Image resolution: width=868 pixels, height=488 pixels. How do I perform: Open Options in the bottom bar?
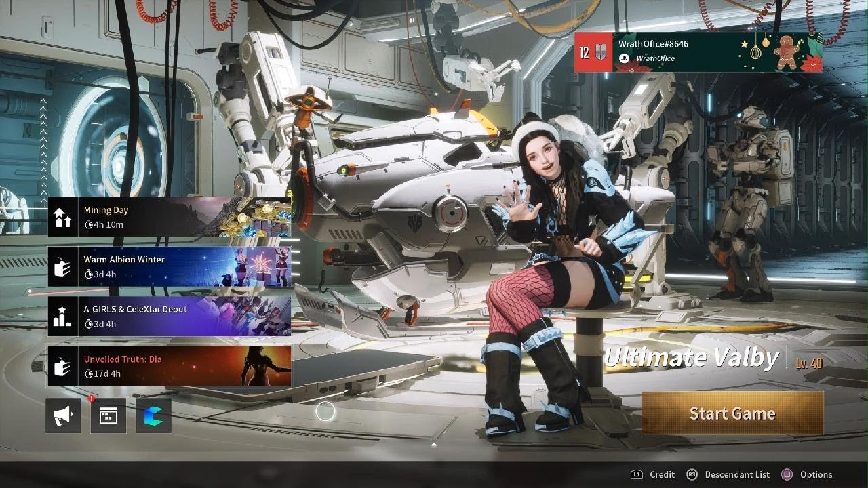coord(816,474)
